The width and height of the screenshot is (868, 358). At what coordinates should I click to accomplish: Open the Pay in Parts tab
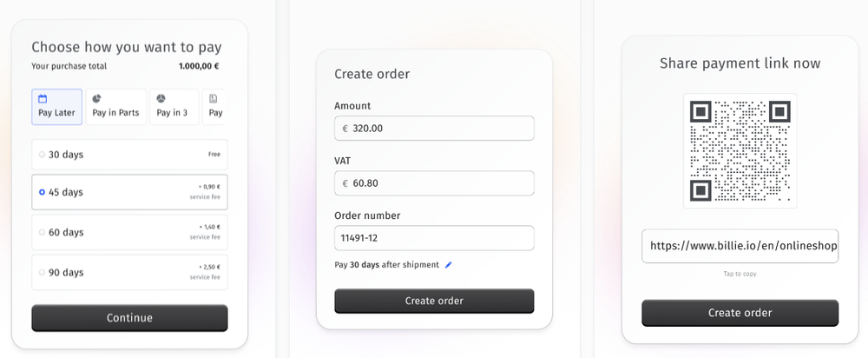point(115,107)
